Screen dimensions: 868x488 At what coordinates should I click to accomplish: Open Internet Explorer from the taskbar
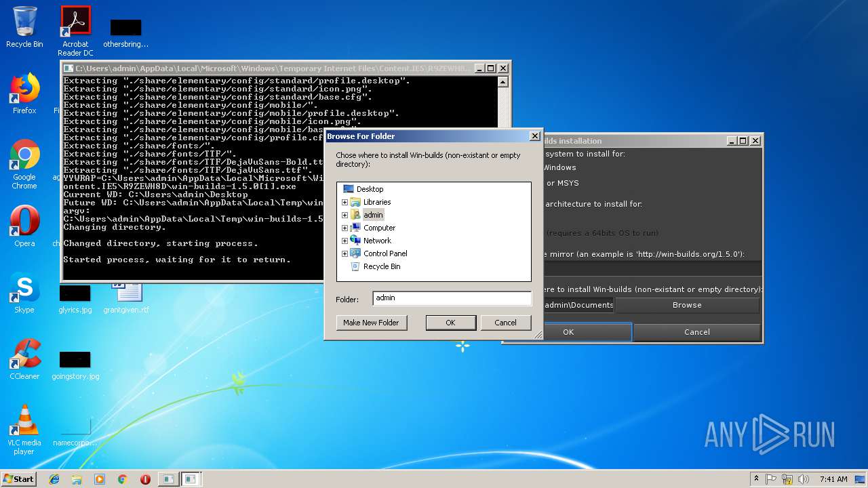(54, 479)
